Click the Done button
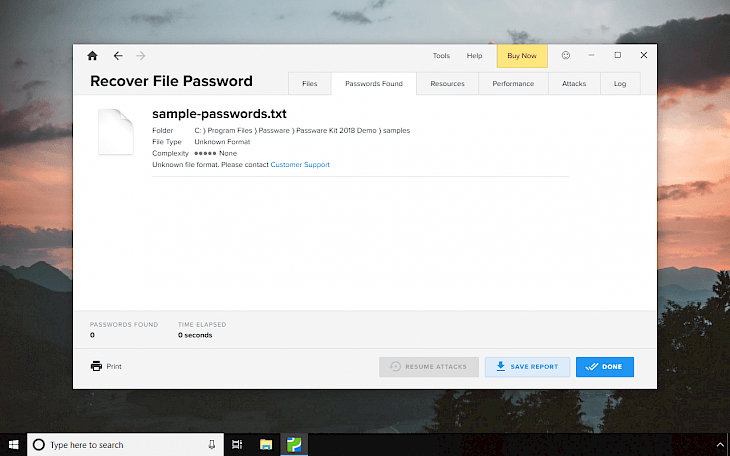The width and height of the screenshot is (730, 456). pyautogui.click(x=605, y=367)
